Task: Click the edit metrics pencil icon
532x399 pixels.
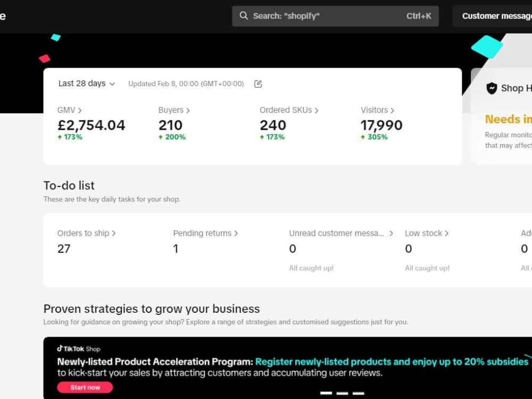Action: (x=258, y=84)
